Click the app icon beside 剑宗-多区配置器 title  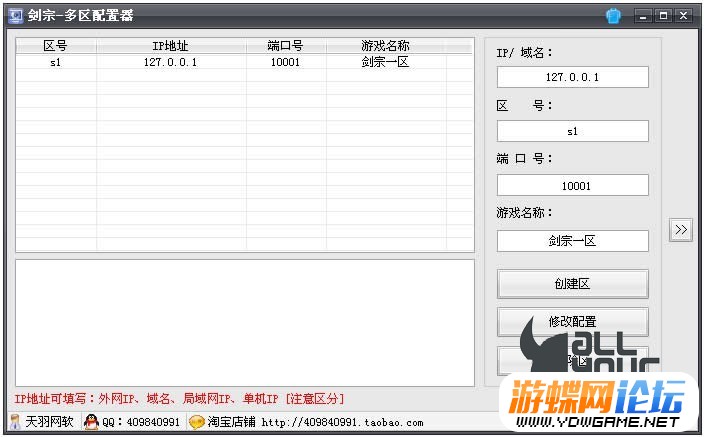[16, 16]
